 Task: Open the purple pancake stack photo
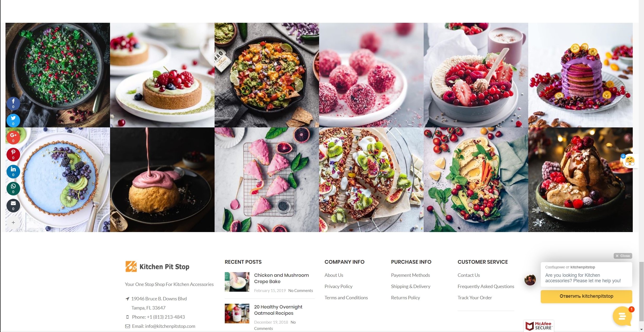[580, 75]
